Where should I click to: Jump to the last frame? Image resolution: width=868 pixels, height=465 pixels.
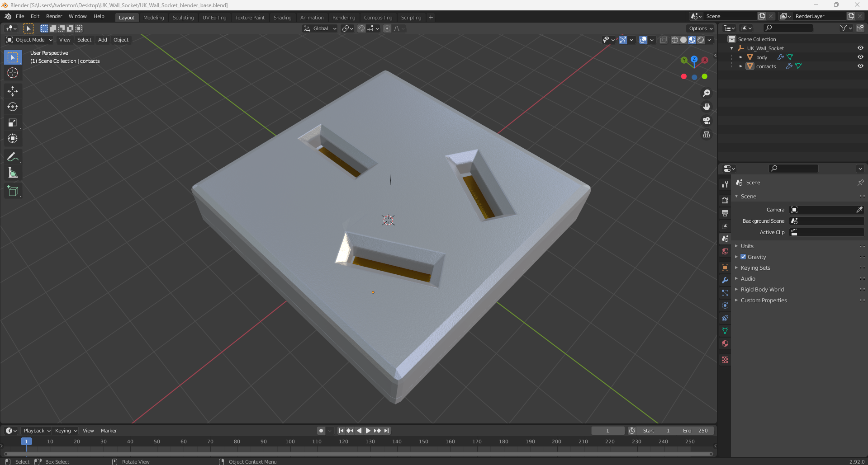(x=386, y=431)
